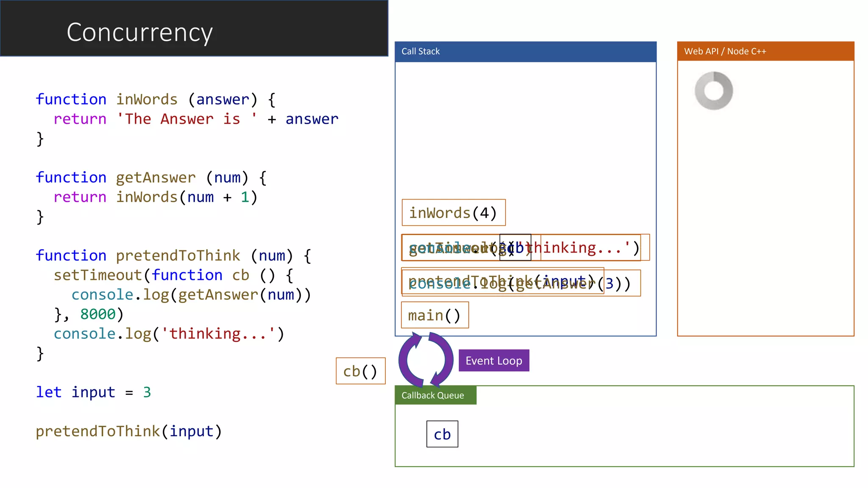Click the purple circular Event Loop arrows icon
The image size is (868, 488).
click(425, 360)
